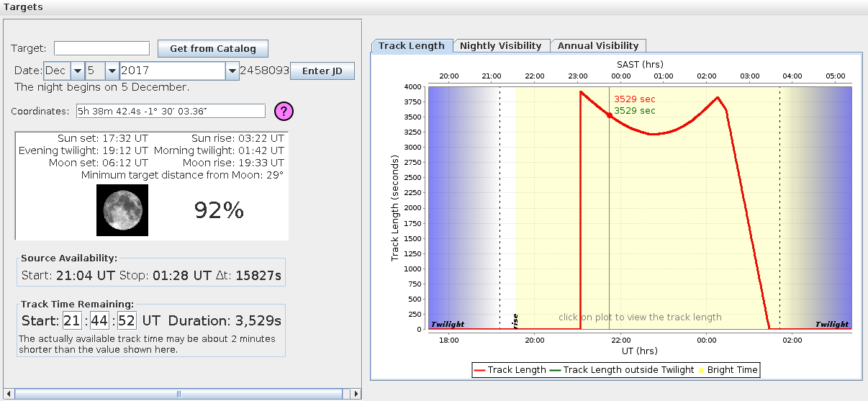The image size is (868, 401).
Task: Click the pink question mark help icon
Action: 285,111
